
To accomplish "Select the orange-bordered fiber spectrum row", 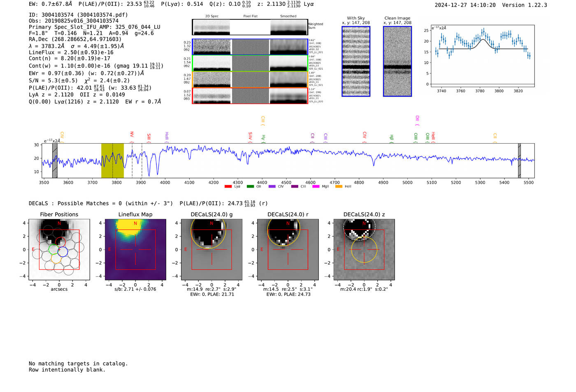I will click(x=250, y=79).
